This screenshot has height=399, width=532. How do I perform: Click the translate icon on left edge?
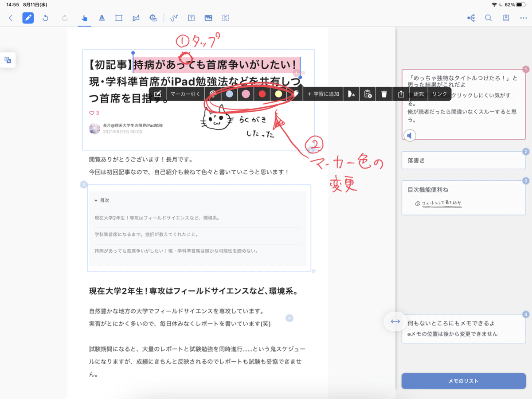coord(8,60)
